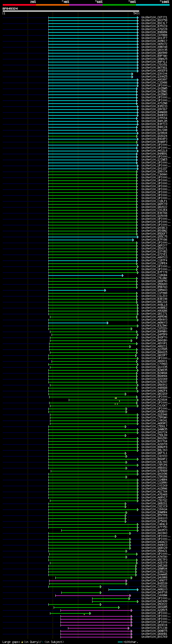Select label UniRef100_A2X6U4
Image resolution: width=172 pixels, height=644 pixels.
154,400
